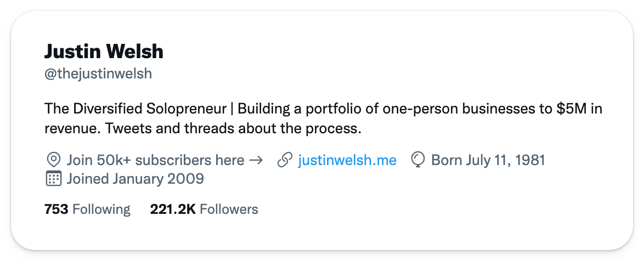The height and width of the screenshot is (261, 644).
Task: Click the word Followers
Action: [x=229, y=209]
